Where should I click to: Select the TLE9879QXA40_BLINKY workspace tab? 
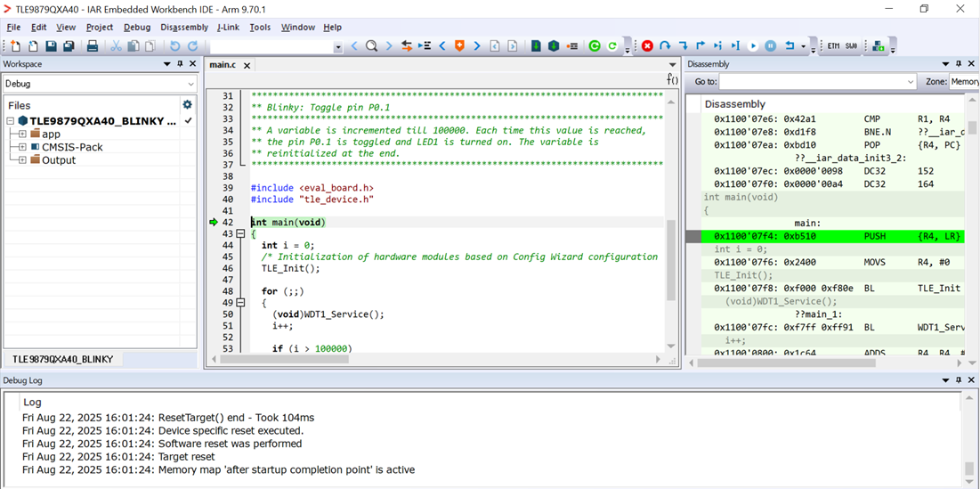pyautogui.click(x=62, y=359)
